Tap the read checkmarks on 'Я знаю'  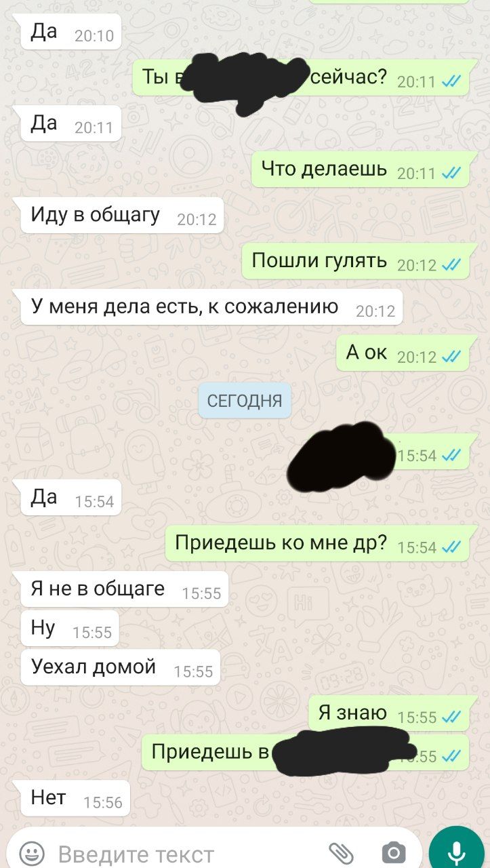pos(451,717)
